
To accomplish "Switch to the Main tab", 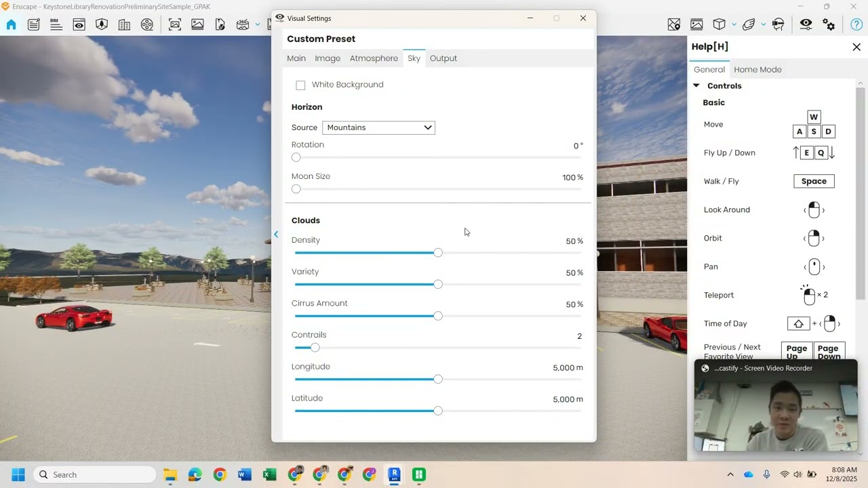I will point(296,58).
